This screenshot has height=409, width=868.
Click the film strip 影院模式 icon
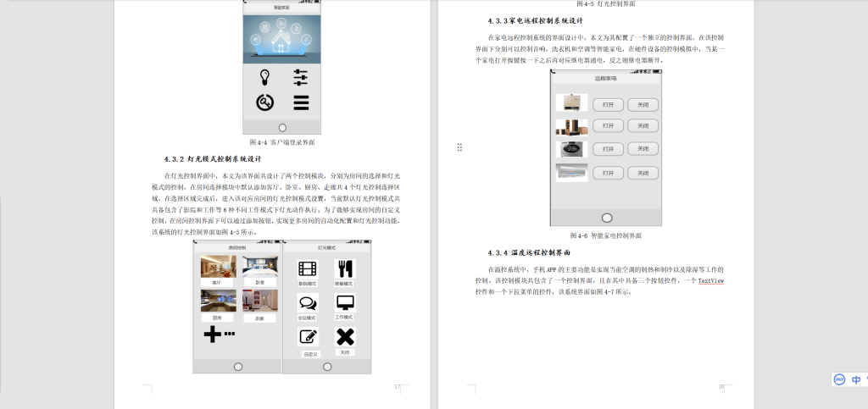tap(308, 269)
